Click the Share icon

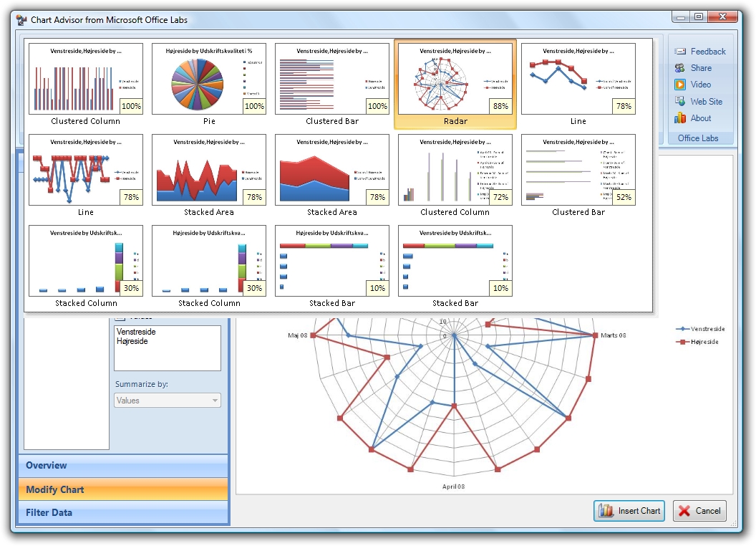(x=680, y=68)
